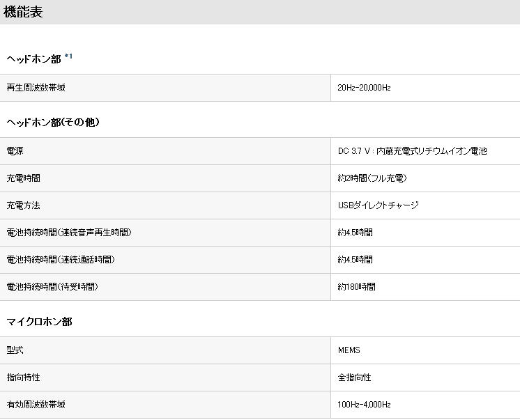520x420 pixels.
Task: Click the 連続通話時間 battery row label
Action: click(61, 260)
